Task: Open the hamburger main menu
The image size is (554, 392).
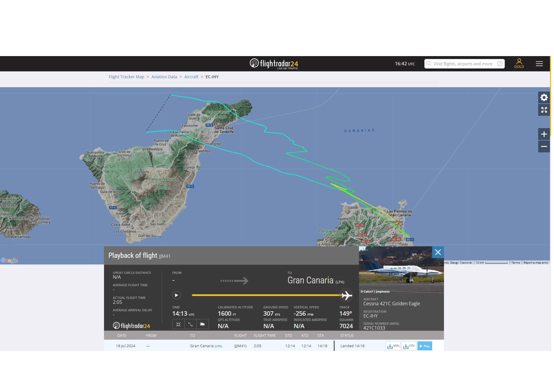Action: (539, 64)
